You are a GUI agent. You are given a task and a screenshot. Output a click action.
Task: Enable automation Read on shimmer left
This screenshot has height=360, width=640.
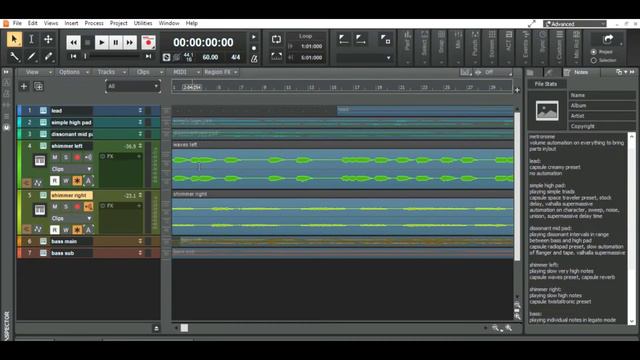[x=55, y=180]
